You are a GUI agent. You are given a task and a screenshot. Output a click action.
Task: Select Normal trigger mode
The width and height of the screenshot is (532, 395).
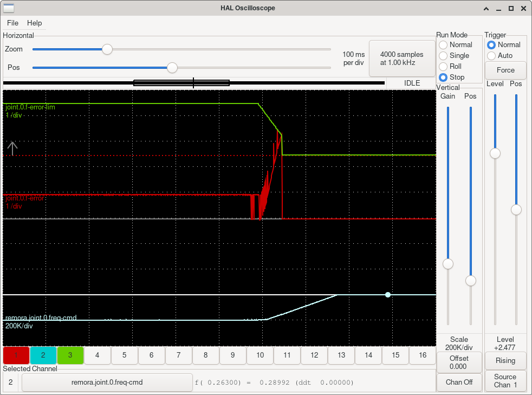(x=504, y=45)
